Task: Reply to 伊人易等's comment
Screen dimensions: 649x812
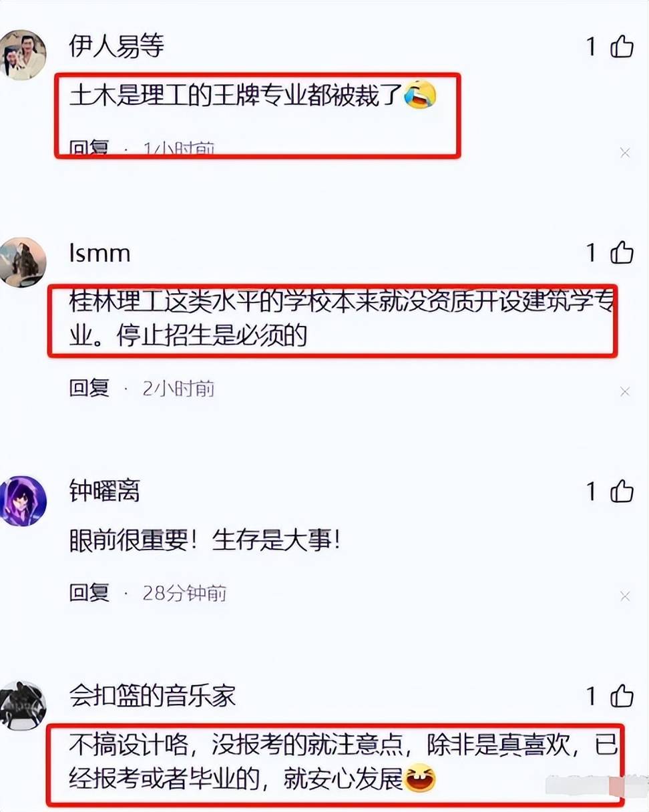Action: click(89, 148)
